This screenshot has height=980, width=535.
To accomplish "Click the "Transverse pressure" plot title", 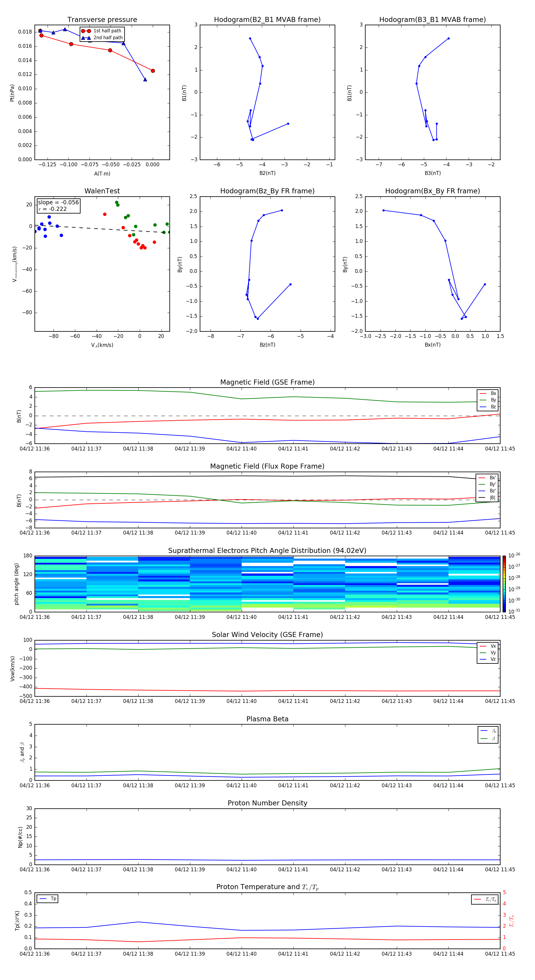I will [102, 20].
